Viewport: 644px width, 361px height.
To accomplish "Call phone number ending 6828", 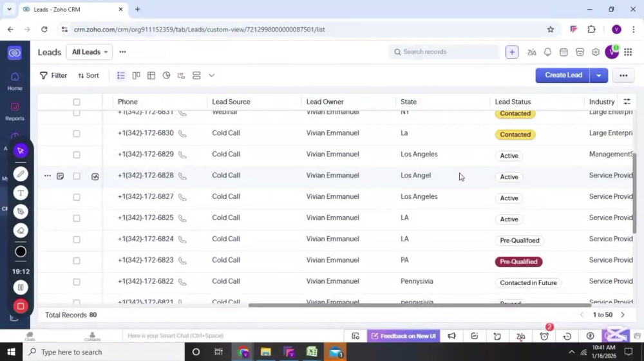I will pos(182,176).
